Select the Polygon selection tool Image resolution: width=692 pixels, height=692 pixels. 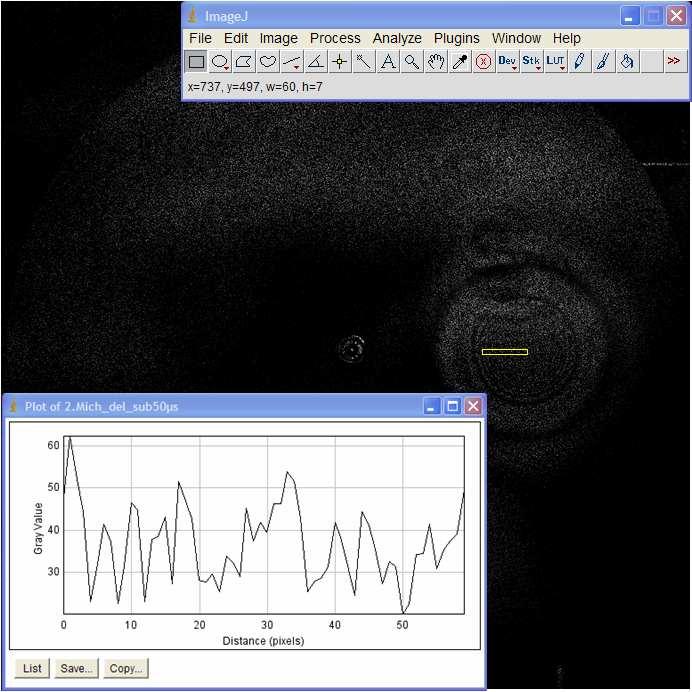244,62
